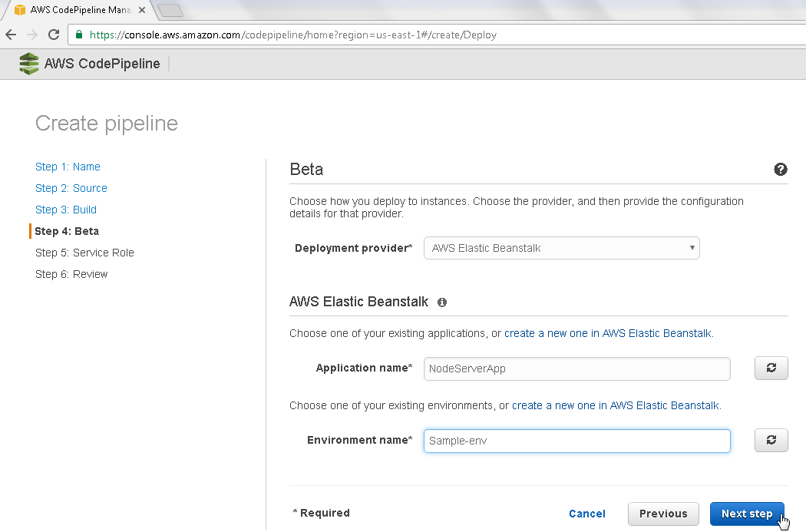Click the info icon beside AWS Elastic Beanstalk
Viewport: 806px width, 532px height.
click(x=442, y=302)
